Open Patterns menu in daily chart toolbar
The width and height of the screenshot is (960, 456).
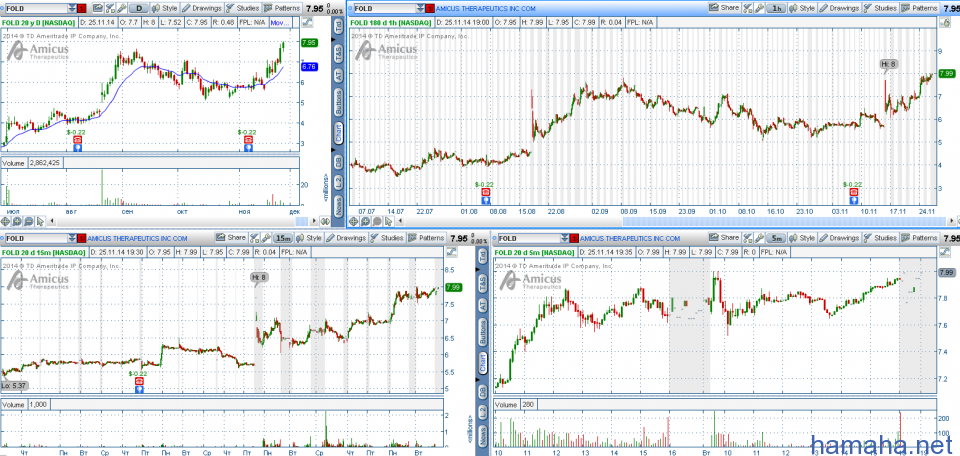click(282, 9)
